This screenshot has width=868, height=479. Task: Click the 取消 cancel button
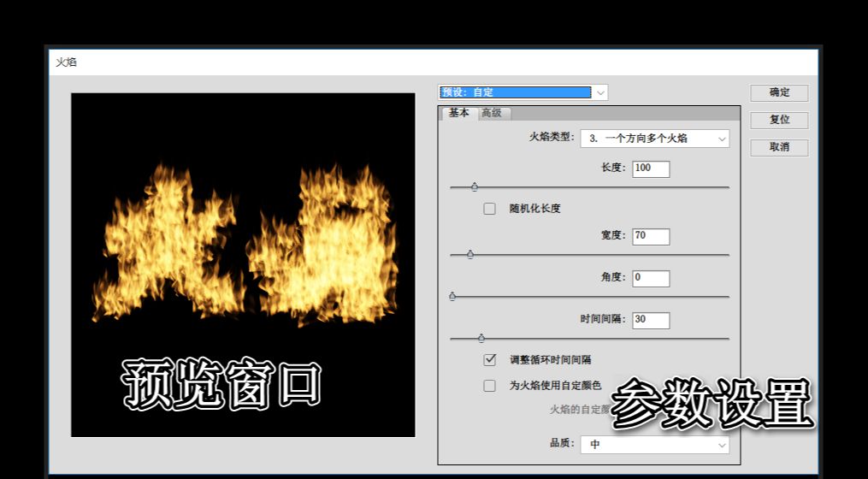[x=779, y=148]
